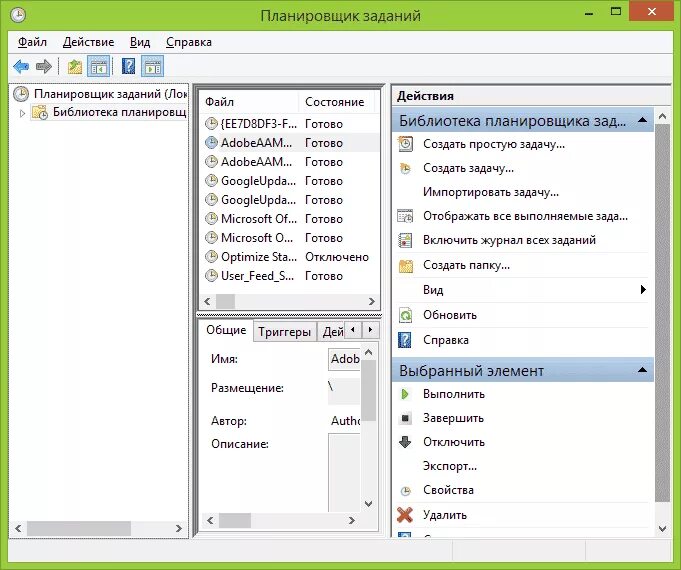This screenshot has width=681, height=570.
Task: Open the 'Вид' submenu arrow in actions
Action: coord(643,289)
